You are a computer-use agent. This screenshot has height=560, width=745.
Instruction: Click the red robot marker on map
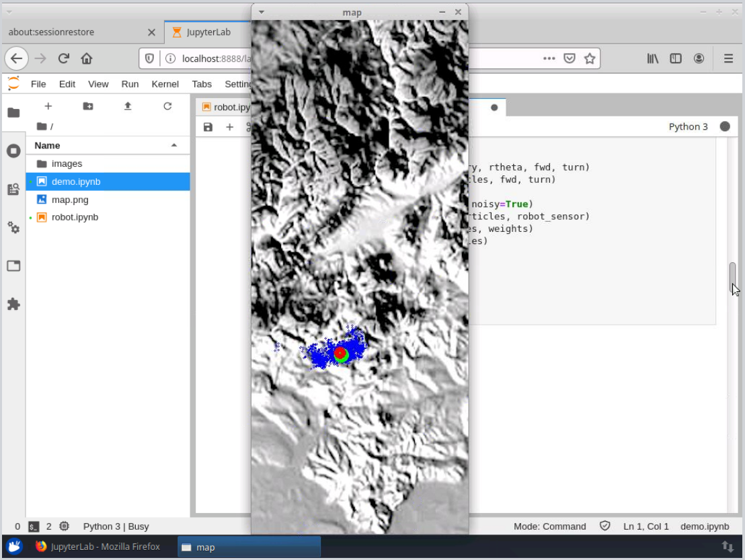coord(340,352)
